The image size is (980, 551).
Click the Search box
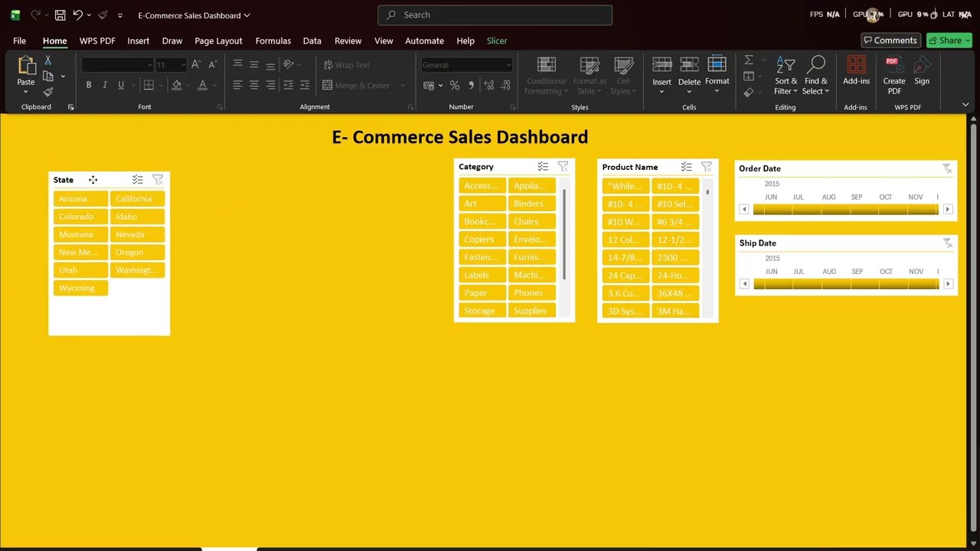pyautogui.click(x=495, y=15)
